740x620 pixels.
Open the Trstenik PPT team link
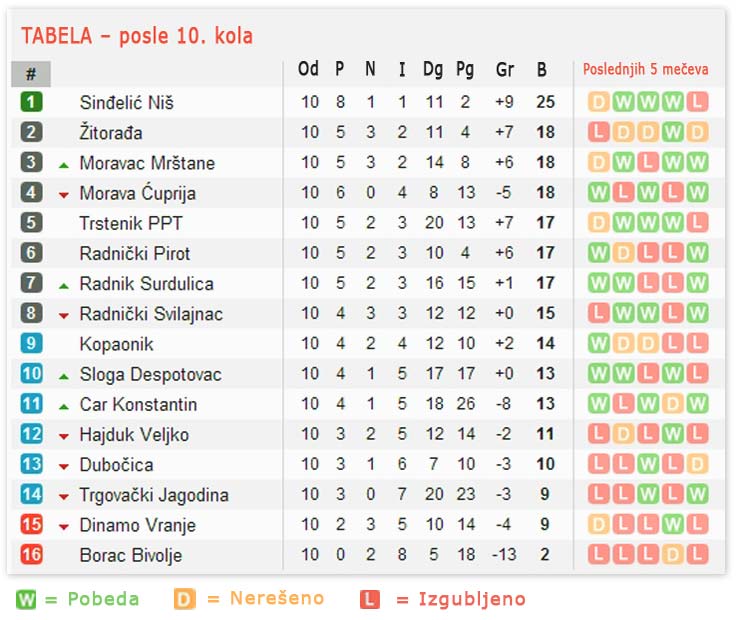130,223
